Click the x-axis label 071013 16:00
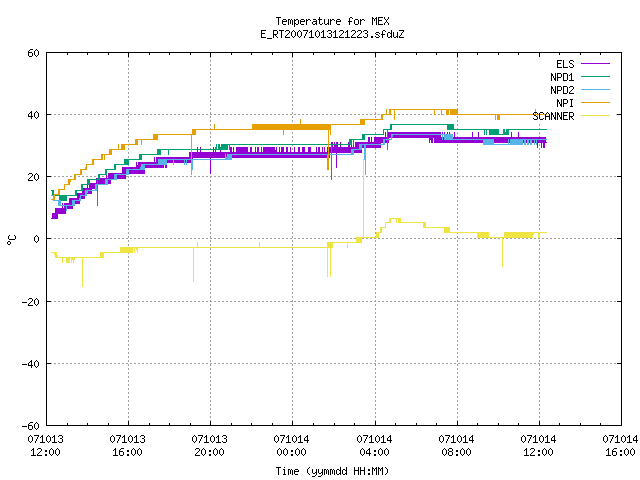The width and height of the screenshot is (640, 480). pos(127,446)
